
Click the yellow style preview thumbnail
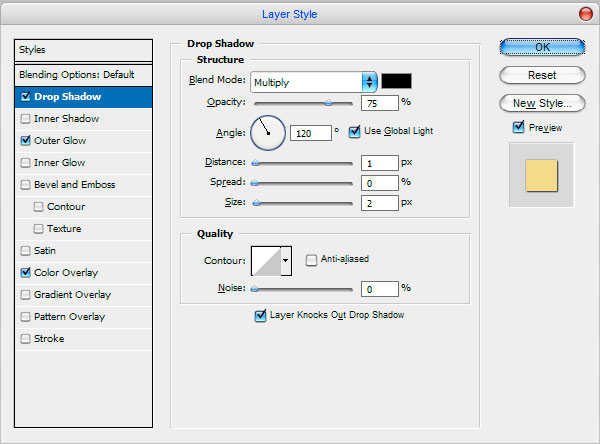click(541, 175)
